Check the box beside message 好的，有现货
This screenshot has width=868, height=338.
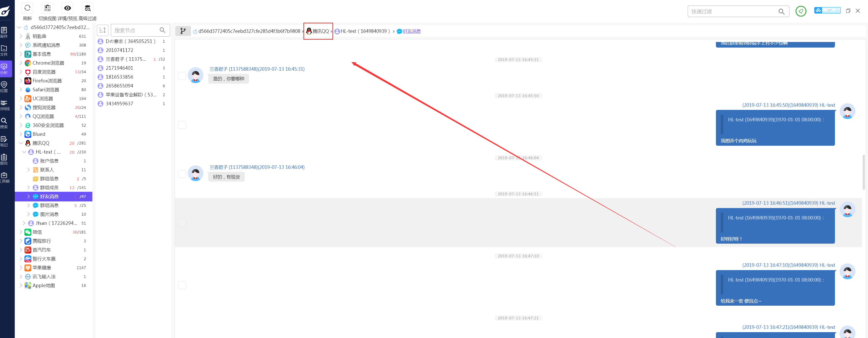[182, 174]
